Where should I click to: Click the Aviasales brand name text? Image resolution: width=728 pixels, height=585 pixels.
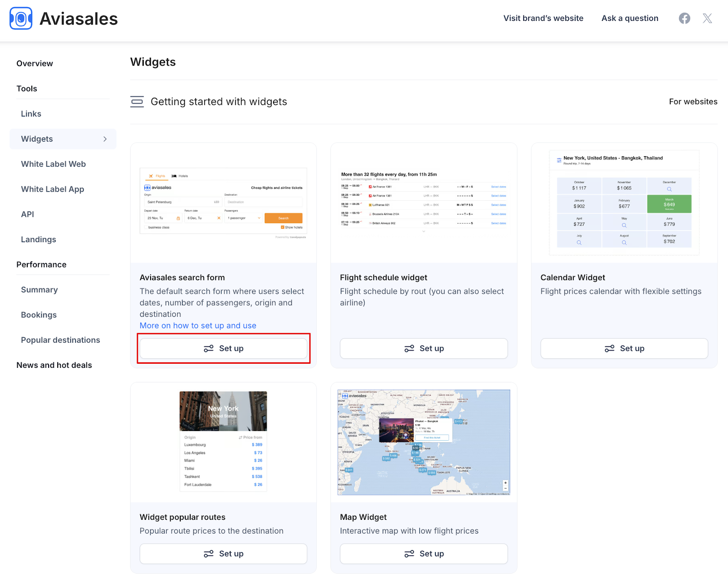[x=79, y=19]
